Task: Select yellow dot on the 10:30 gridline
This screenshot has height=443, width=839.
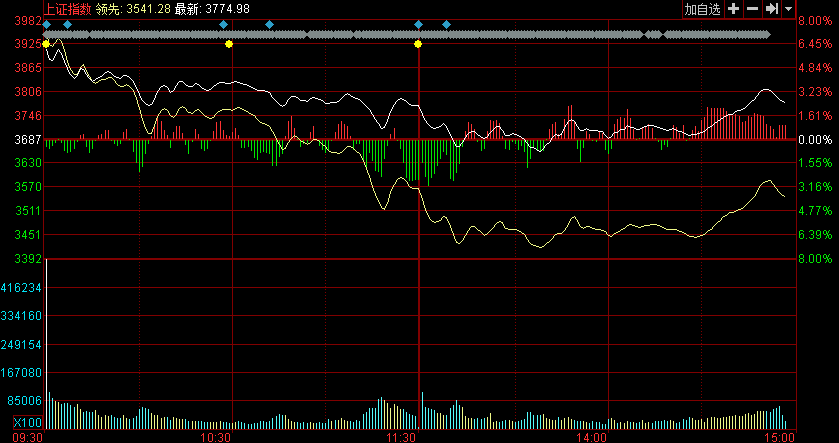Action: coord(230,44)
